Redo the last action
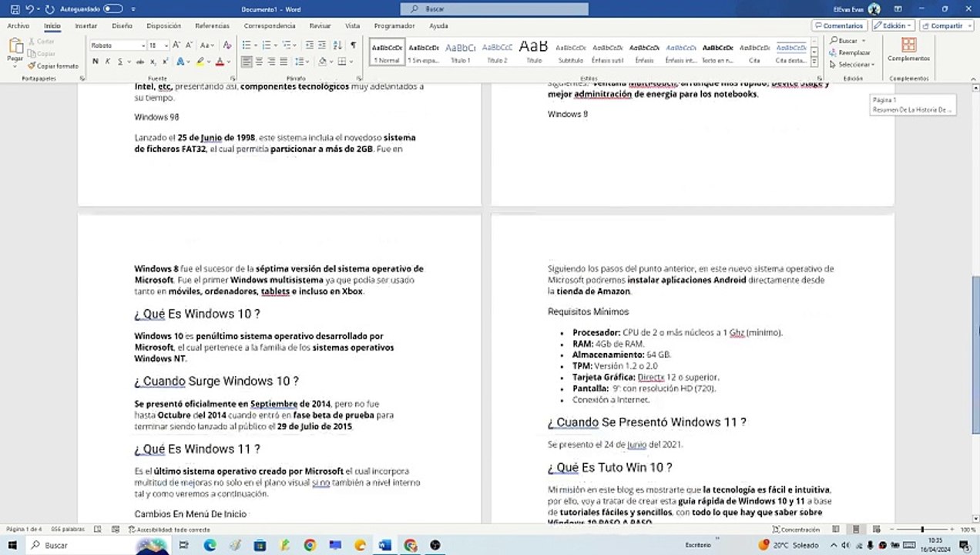The height and width of the screenshot is (555, 980). (x=49, y=8)
